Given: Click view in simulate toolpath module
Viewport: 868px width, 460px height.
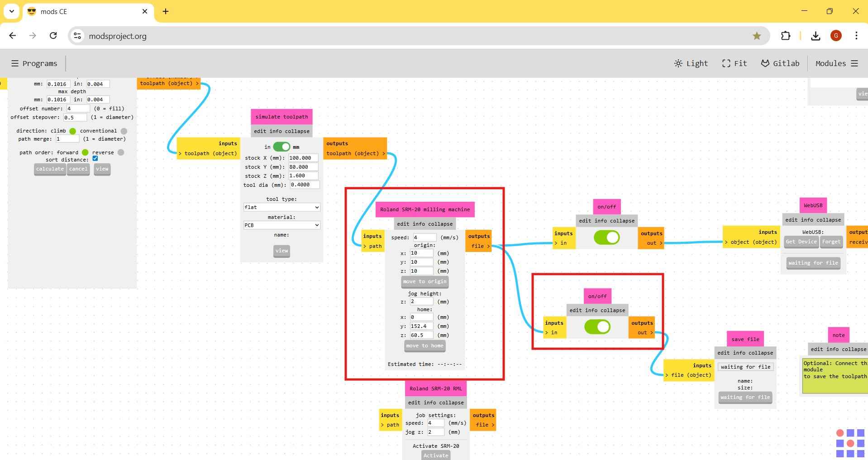Looking at the screenshot, I should (x=281, y=251).
